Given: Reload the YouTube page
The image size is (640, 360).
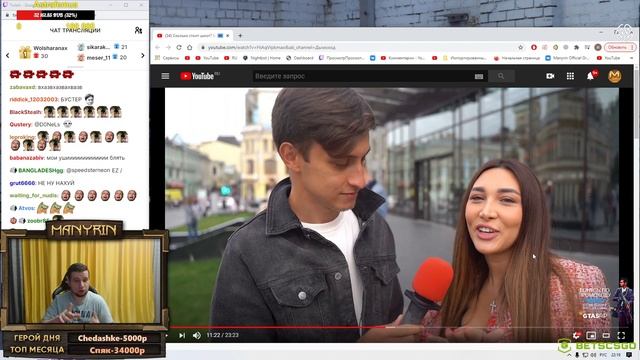Looking at the screenshot, I should click(x=179, y=47).
